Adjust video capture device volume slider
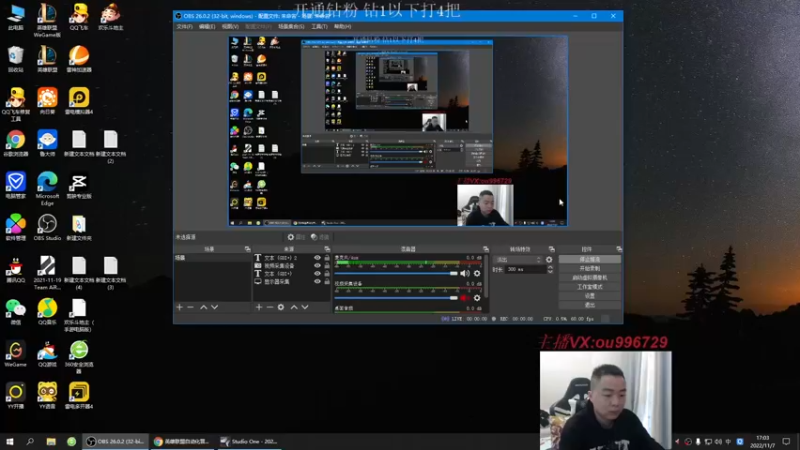800x450 pixels. (396, 298)
